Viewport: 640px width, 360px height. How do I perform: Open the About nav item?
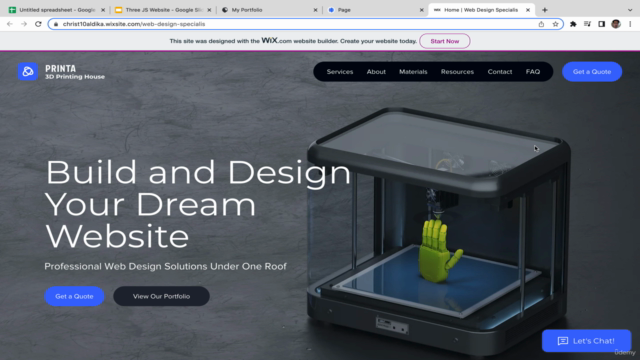(376, 71)
